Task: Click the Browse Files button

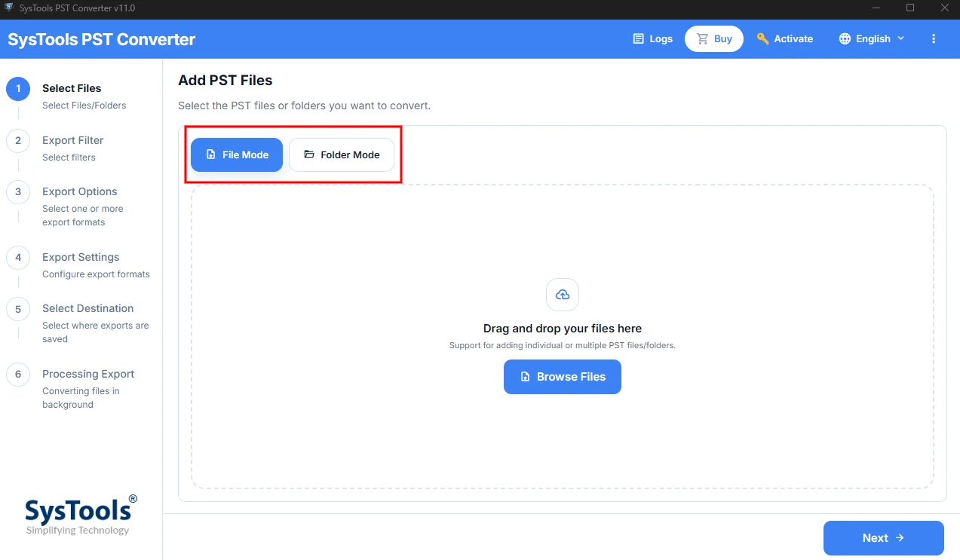Action: coord(563,377)
